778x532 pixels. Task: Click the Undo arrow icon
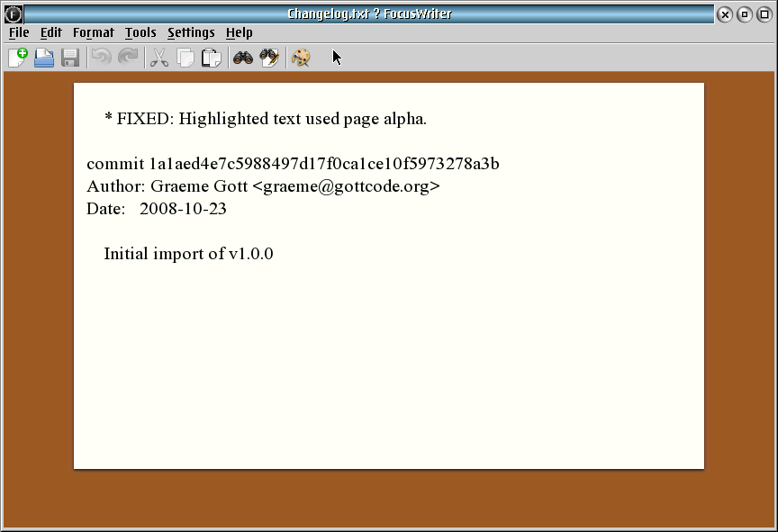click(101, 59)
